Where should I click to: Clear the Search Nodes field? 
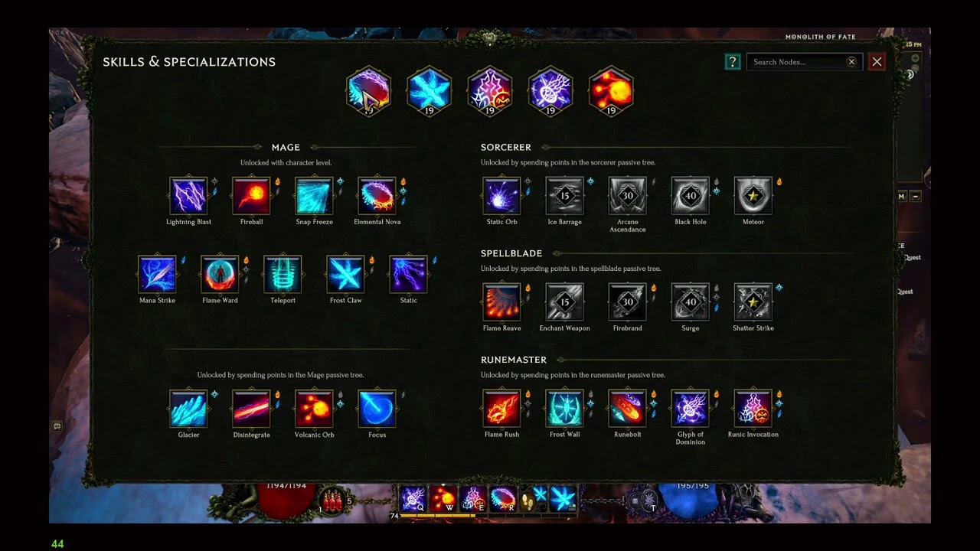point(851,62)
